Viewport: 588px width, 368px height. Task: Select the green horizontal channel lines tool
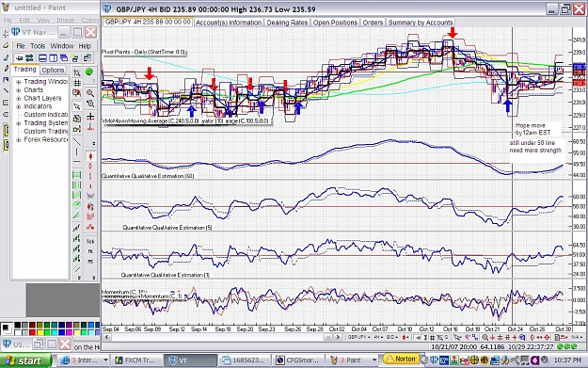click(77, 174)
